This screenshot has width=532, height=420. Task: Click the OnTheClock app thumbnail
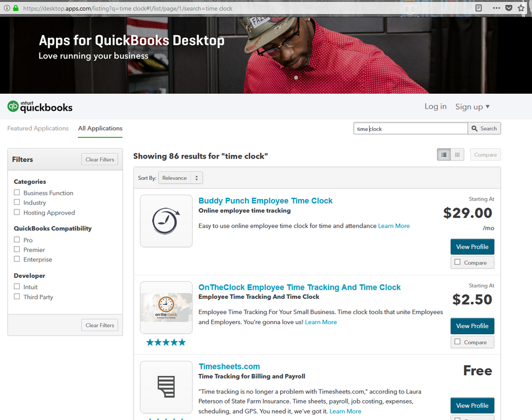click(x=166, y=307)
